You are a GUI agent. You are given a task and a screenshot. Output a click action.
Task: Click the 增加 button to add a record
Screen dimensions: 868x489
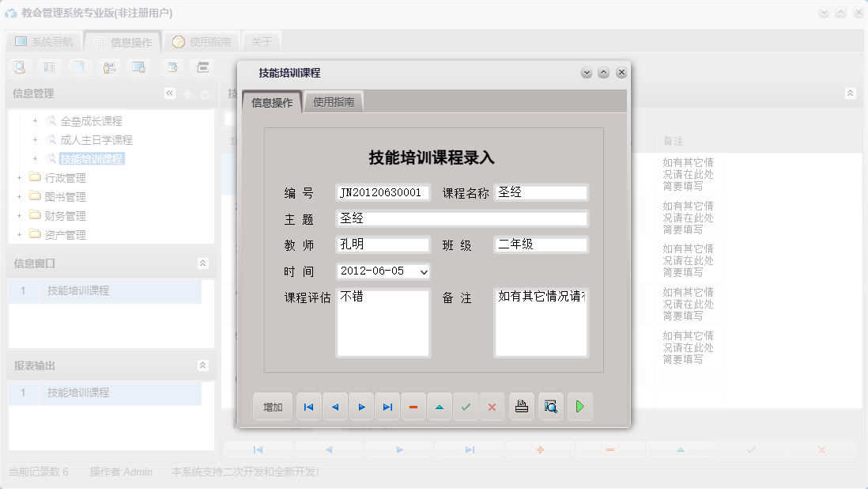pos(272,406)
